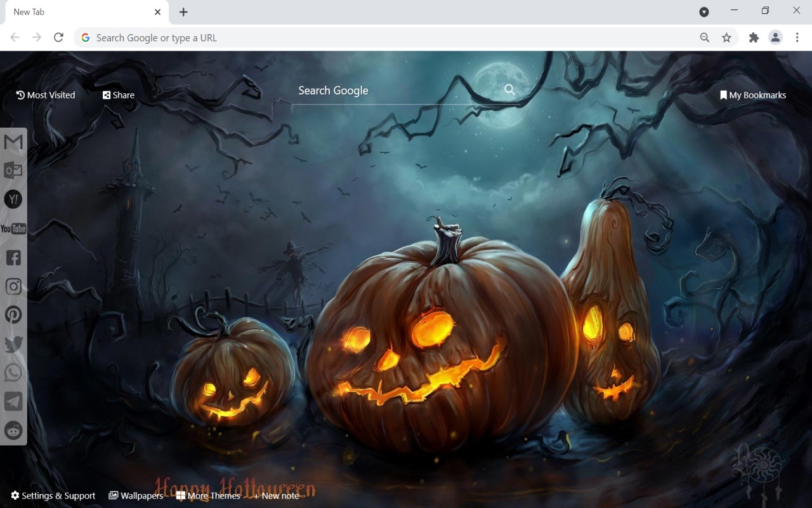Open WhatsApp shortcut in sidebar
The width and height of the screenshot is (812, 508).
[x=13, y=373]
